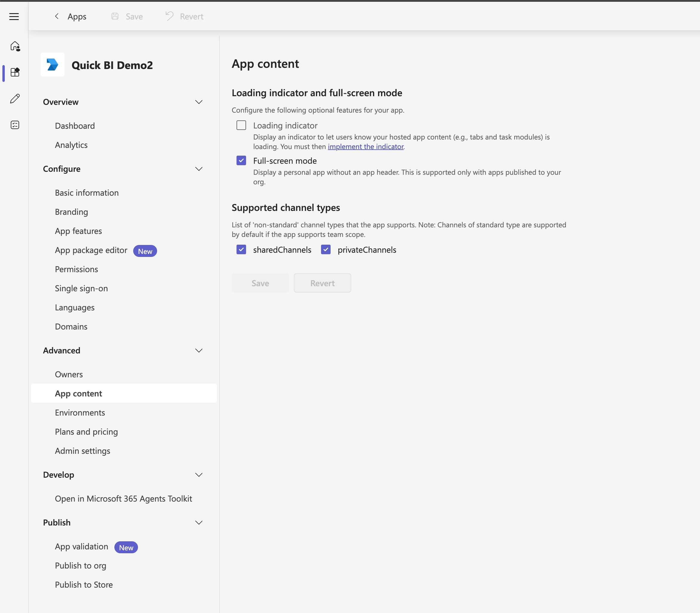
Task: Click the Publish section heading
Action: pos(57,522)
